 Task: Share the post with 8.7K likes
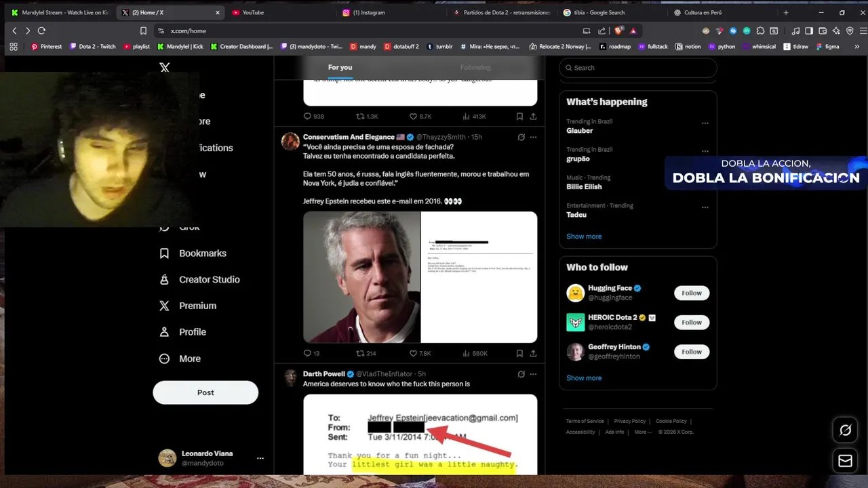point(533,117)
